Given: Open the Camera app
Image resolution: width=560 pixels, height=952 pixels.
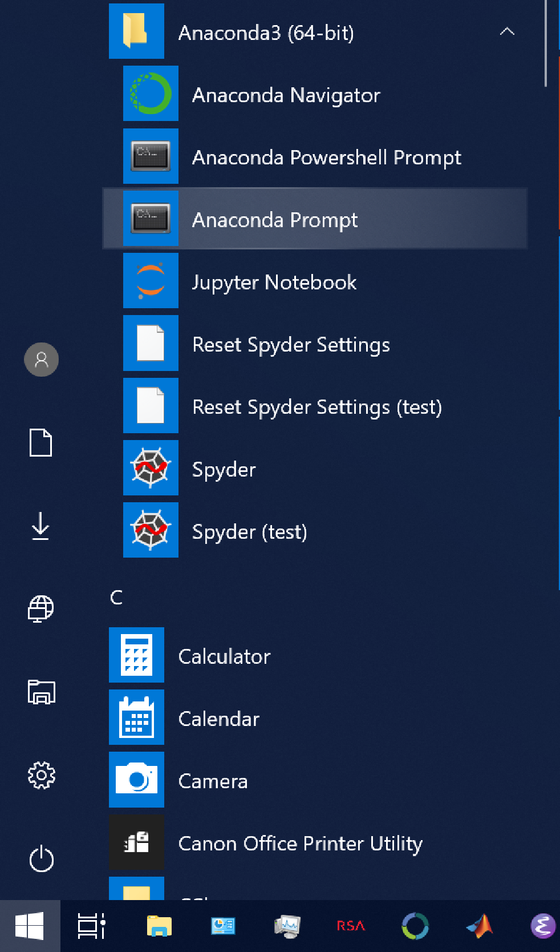Looking at the screenshot, I should (315, 780).
